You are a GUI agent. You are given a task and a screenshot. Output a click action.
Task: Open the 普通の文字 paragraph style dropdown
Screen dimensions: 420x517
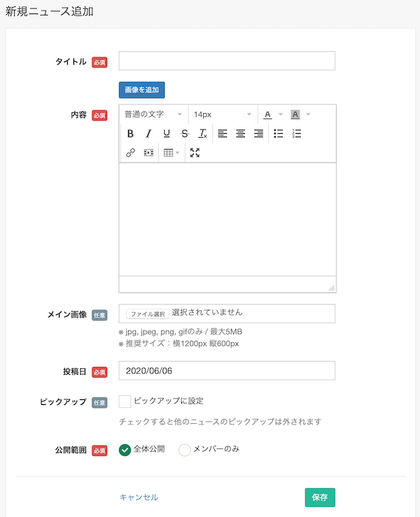[153, 114]
